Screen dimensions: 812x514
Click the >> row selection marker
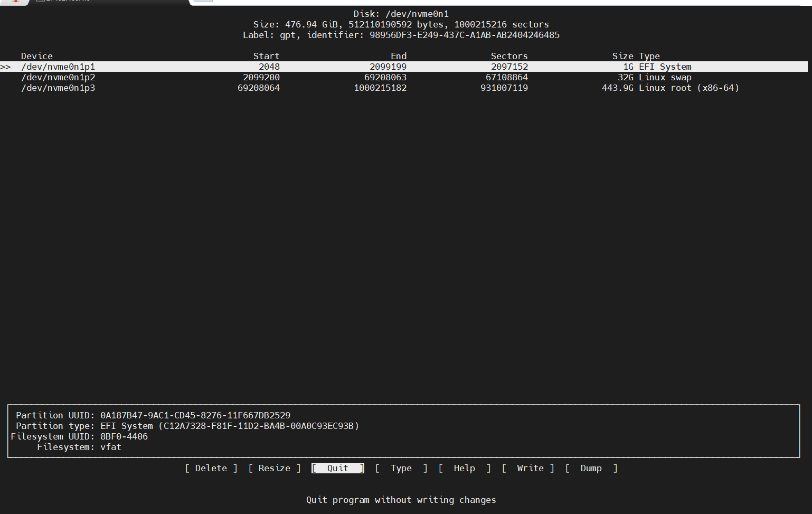click(5, 67)
